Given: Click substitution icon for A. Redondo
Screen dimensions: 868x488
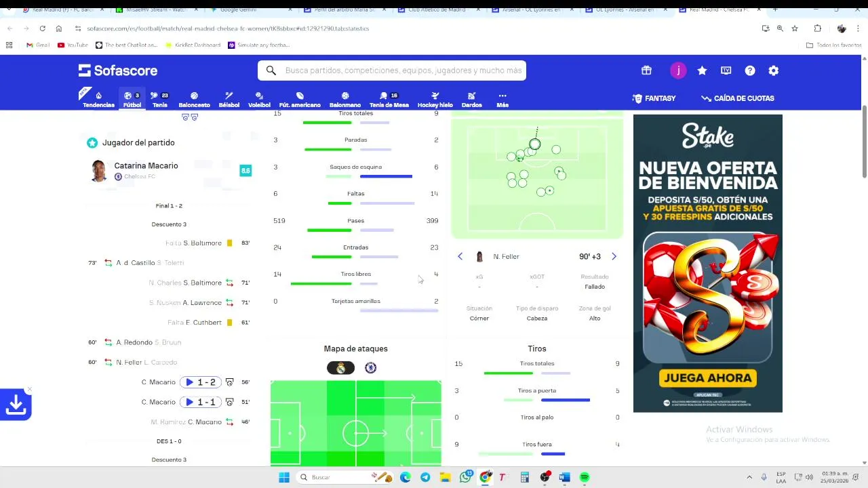Looking at the screenshot, I should pos(108,342).
